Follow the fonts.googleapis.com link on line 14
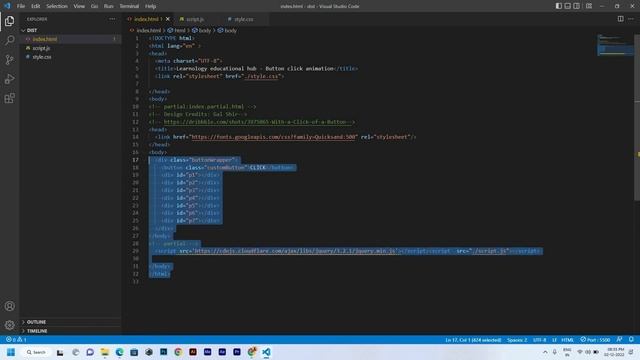The image size is (640, 360). (274, 137)
